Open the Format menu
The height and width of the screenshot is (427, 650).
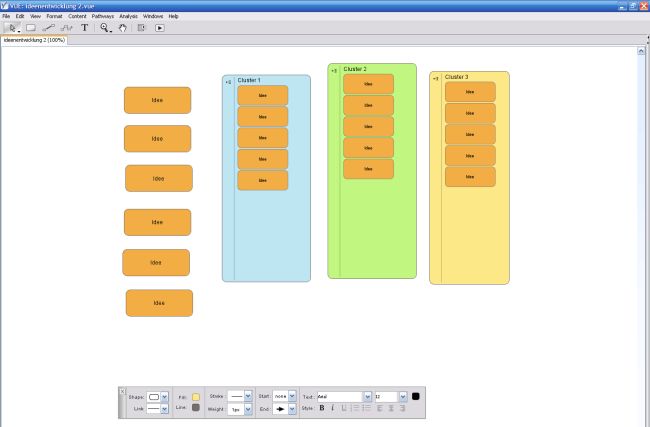click(x=54, y=17)
